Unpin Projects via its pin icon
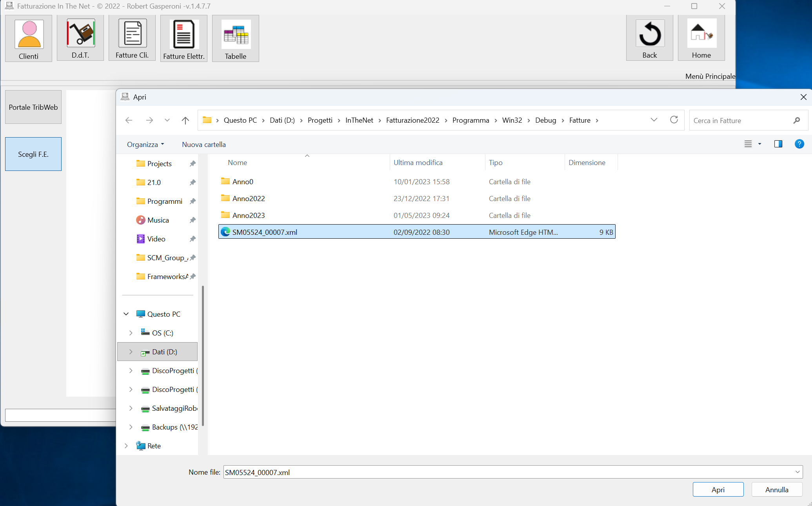The image size is (812, 506). (x=193, y=163)
